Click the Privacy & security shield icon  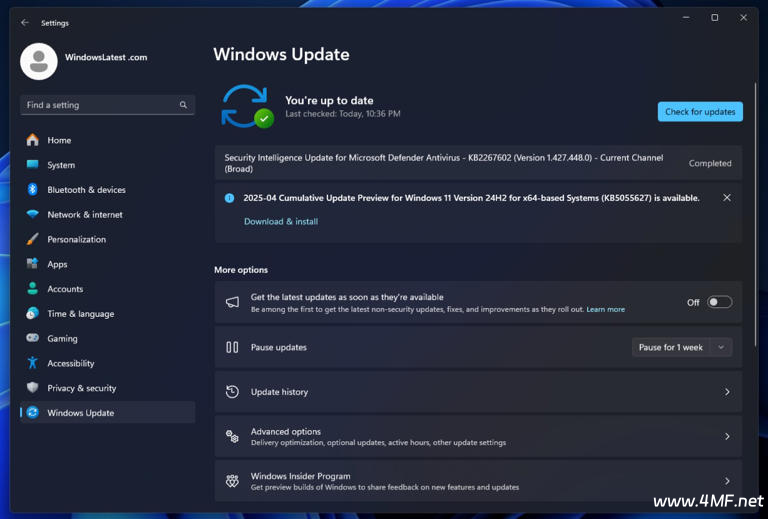click(x=33, y=388)
